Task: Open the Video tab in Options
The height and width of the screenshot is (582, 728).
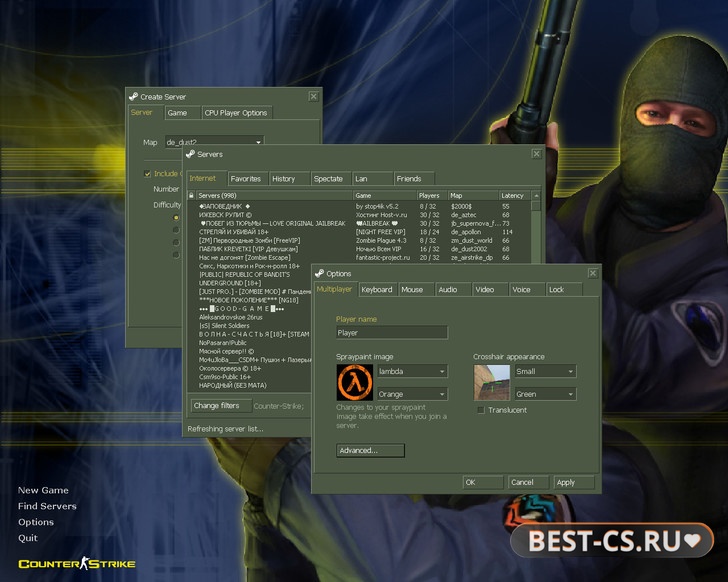Action: click(x=490, y=290)
